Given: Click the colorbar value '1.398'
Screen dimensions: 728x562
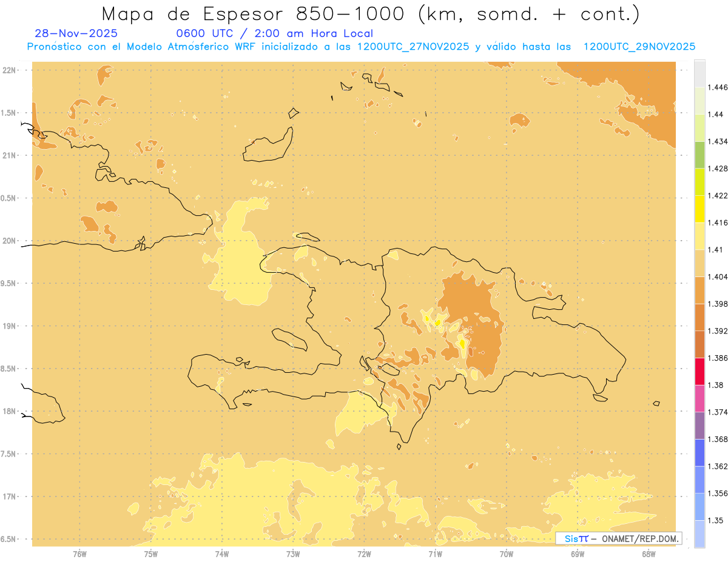Looking at the screenshot, I should [x=718, y=304].
